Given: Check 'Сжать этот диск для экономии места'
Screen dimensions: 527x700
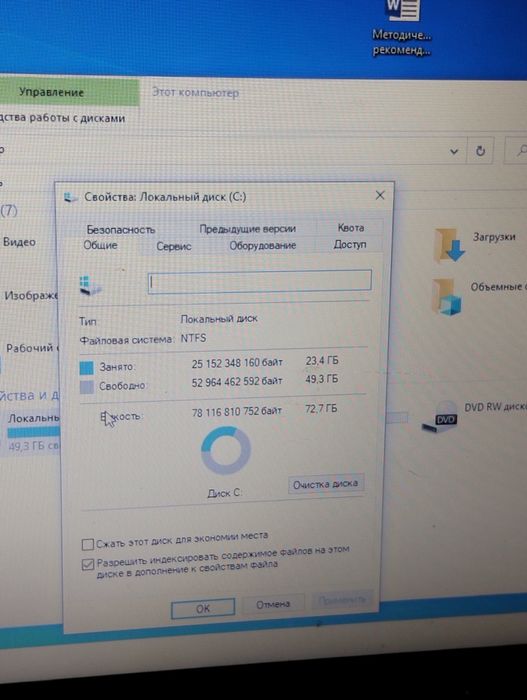Looking at the screenshot, I should point(88,544).
